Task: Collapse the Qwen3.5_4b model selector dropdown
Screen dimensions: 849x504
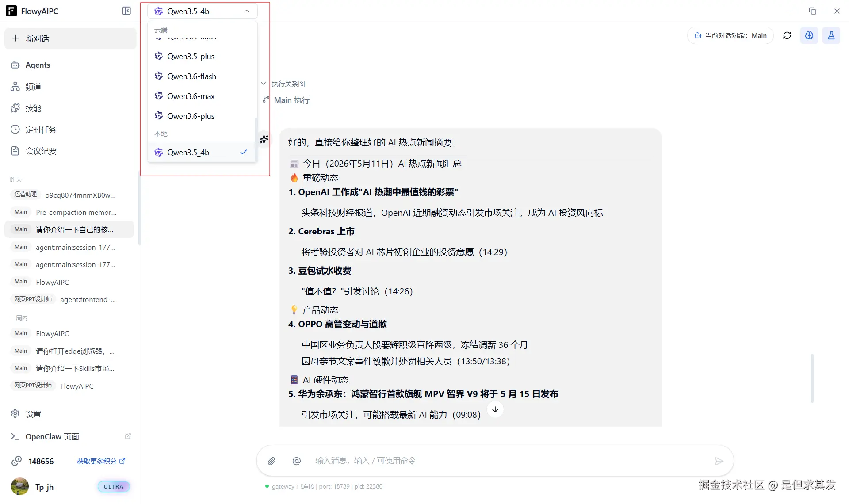Action: pos(202,11)
